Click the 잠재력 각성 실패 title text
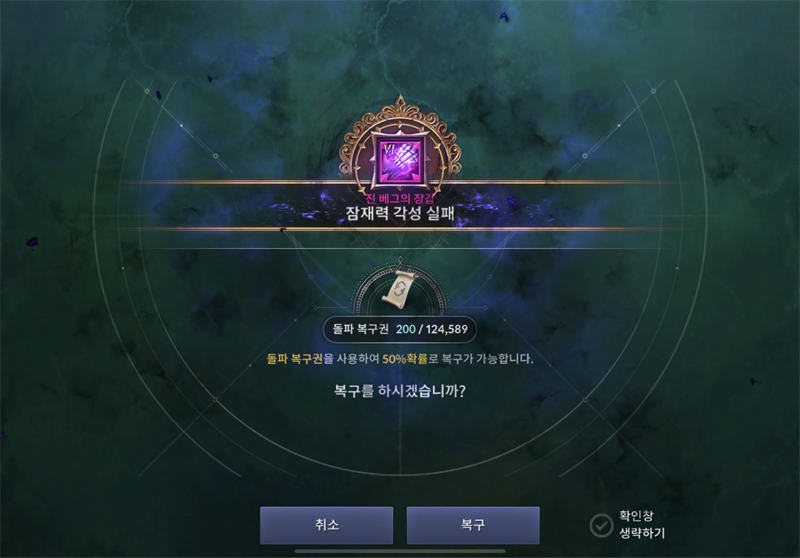The image size is (800, 558). point(399,213)
